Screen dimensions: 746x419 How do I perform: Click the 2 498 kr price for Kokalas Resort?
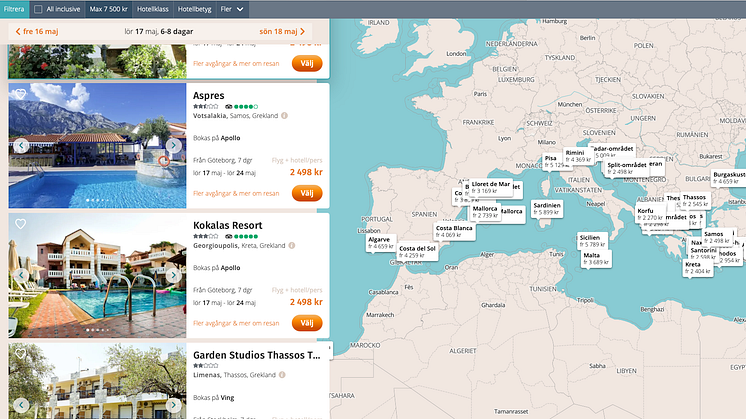(306, 302)
